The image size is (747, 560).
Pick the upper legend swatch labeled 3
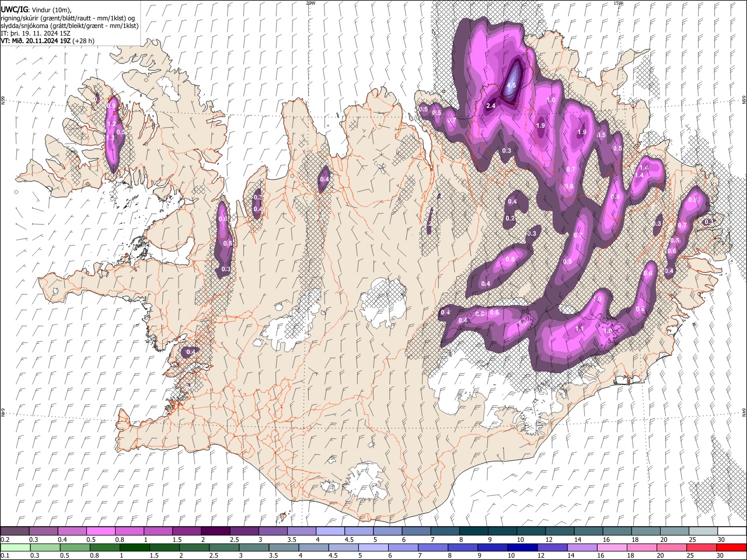point(273,531)
